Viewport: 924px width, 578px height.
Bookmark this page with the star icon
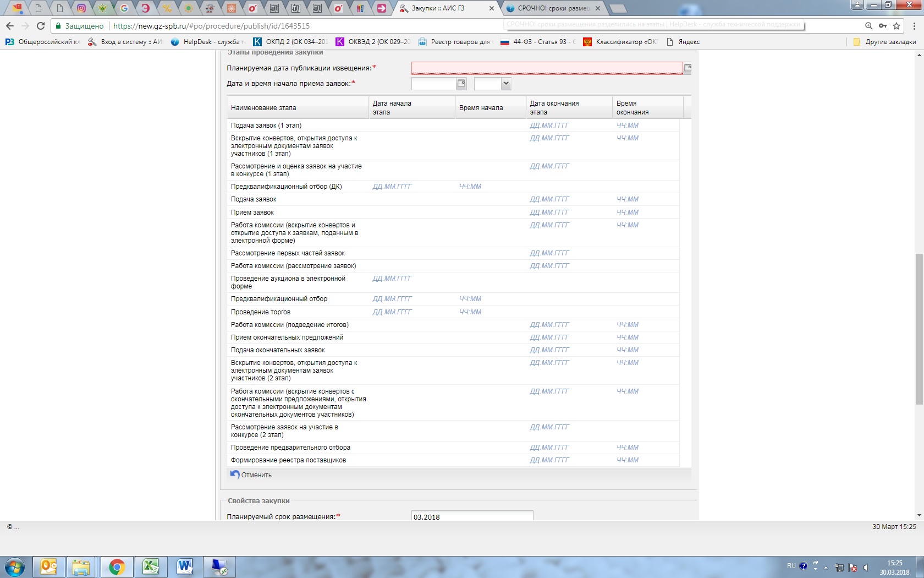coord(897,26)
